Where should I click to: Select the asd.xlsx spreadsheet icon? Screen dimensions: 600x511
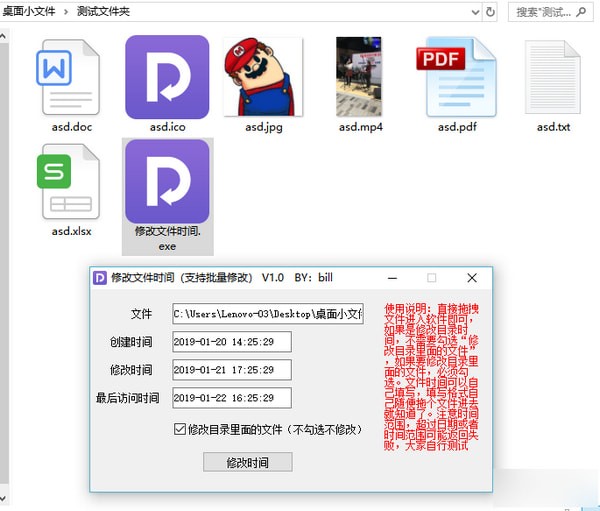pos(70,182)
